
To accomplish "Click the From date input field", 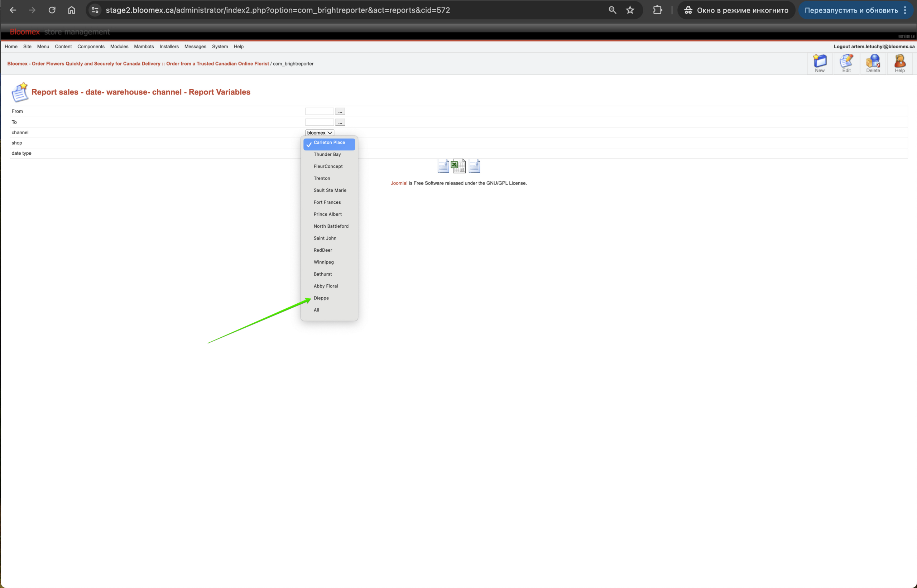I will pos(319,111).
